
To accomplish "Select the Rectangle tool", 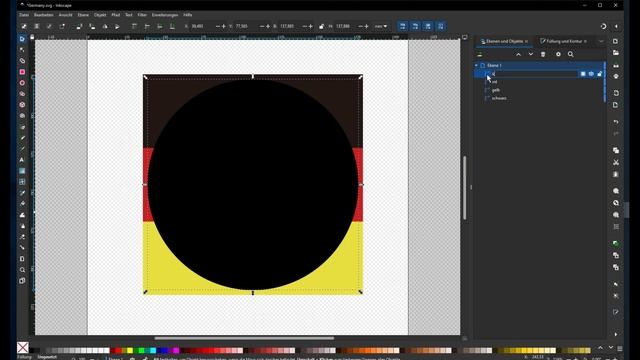I will click(x=22, y=72).
